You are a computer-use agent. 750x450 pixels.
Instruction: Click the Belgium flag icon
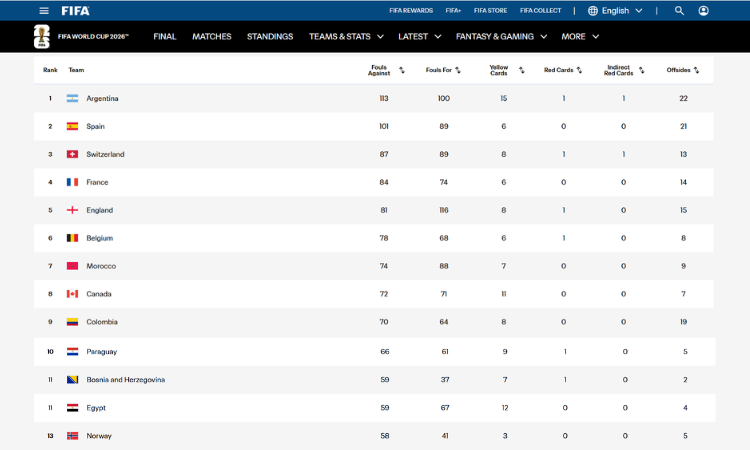tap(72, 238)
